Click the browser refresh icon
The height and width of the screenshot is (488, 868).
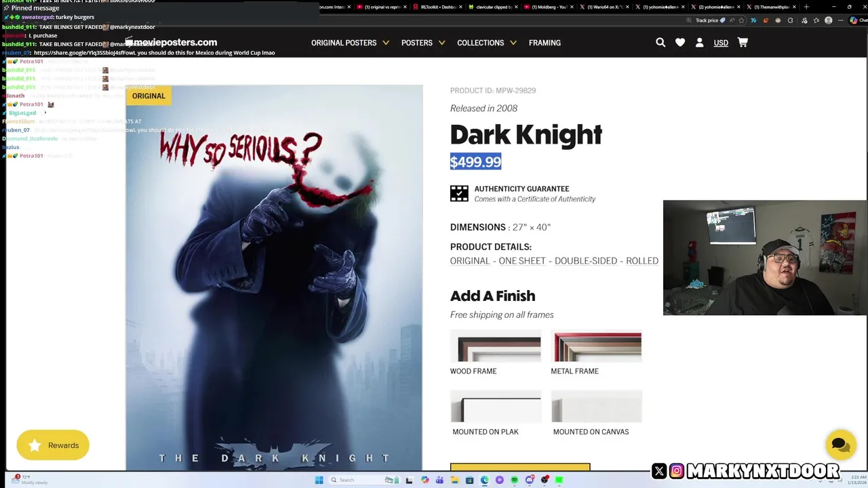790,20
